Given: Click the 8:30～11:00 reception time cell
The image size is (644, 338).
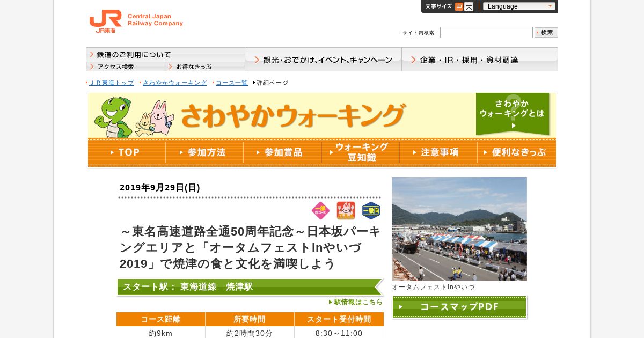Looking at the screenshot, I should (x=339, y=333).
